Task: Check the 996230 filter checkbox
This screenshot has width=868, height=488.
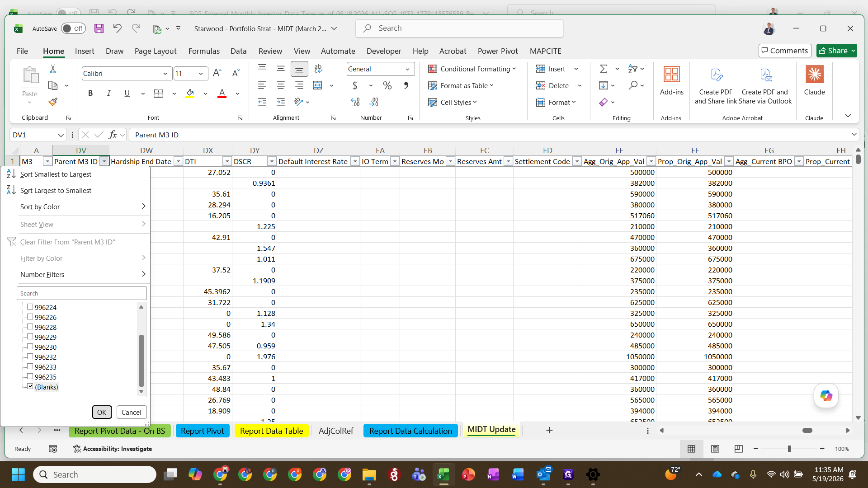Action: [30, 347]
